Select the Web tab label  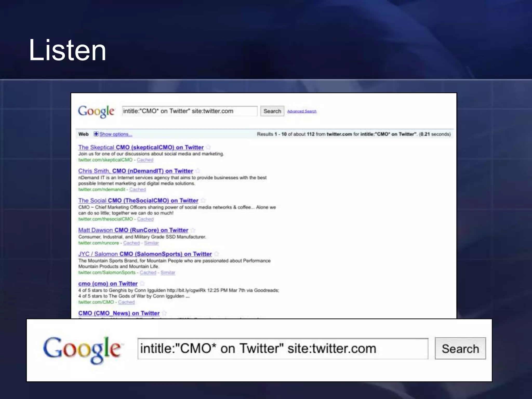click(83, 134)
